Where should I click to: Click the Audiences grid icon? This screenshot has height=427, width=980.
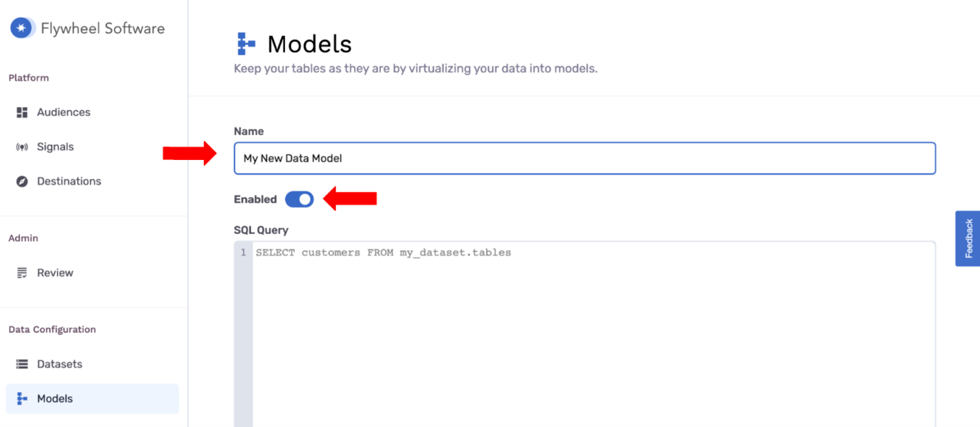(x=22, y=112)
